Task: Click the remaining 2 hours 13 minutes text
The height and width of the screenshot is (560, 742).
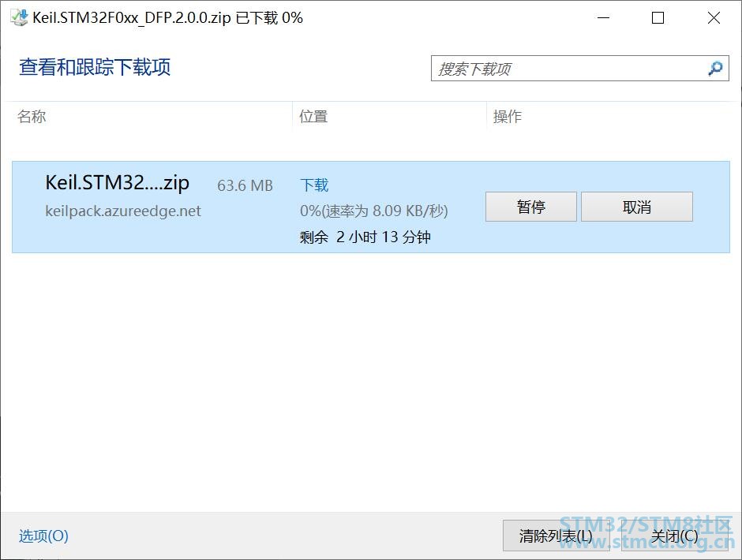Action: coord(365,237)
